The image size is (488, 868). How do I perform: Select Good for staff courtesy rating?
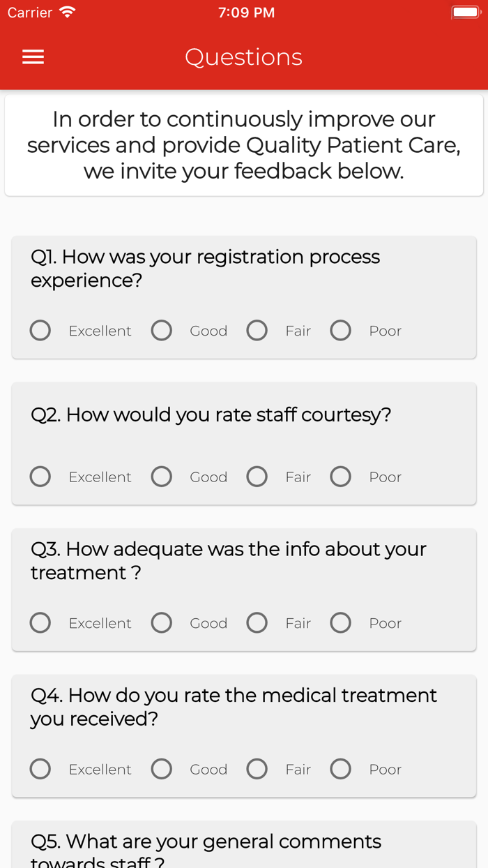(x=161, y=477)
